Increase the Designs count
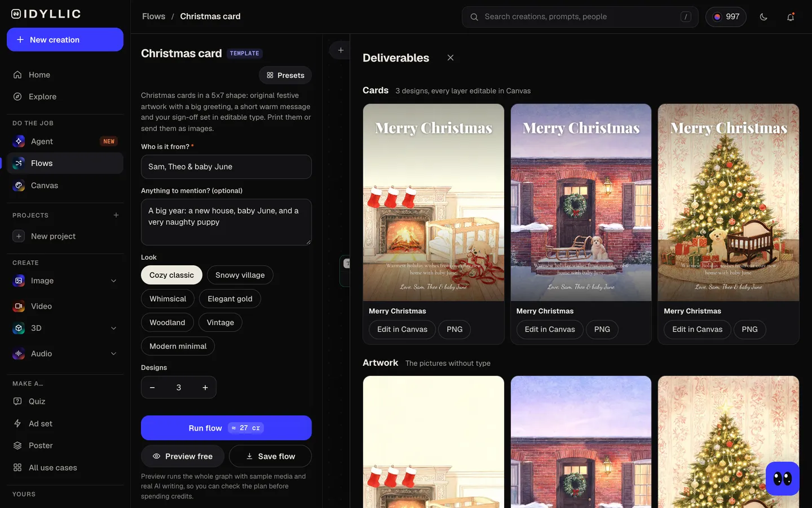Viewport: 812px width, 508px height. (205, 387)
